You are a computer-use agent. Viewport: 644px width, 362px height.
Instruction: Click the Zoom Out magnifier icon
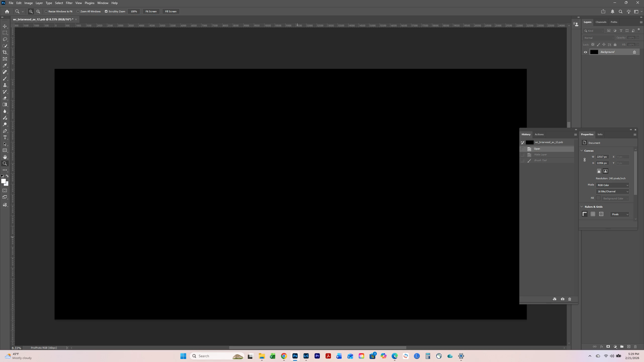tap(38, 11)
